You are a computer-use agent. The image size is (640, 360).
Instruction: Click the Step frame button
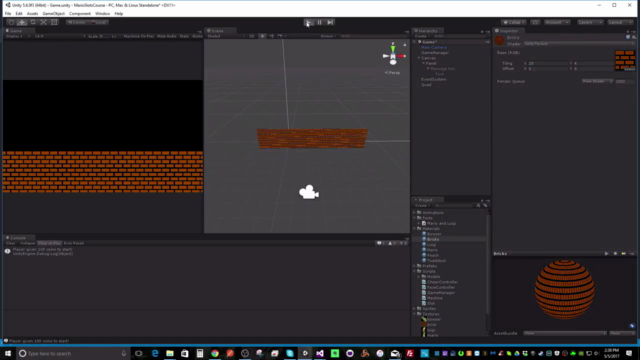click(x=330, y=22)
